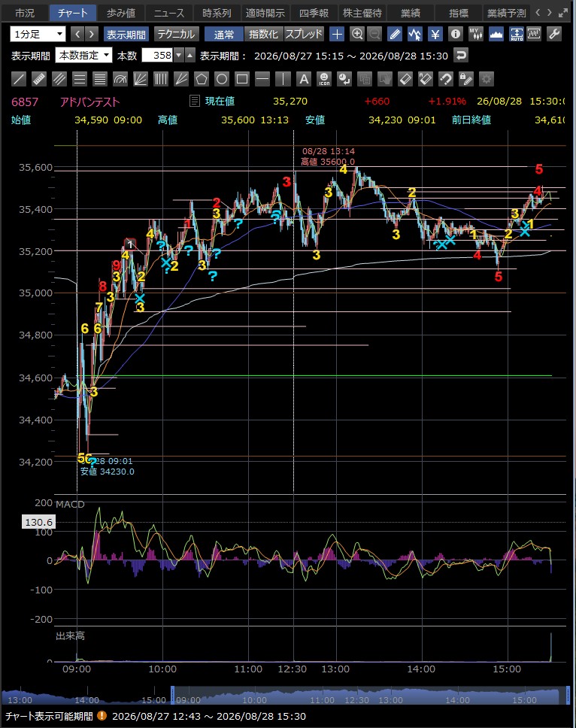Select the parallel channel lines tool
This screenshot has height=728, width=576.
[x=59, y=79]
